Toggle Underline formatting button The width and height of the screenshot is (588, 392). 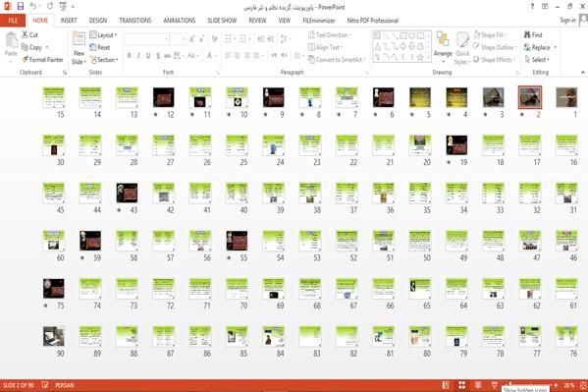pyautogui.click(x=148, y=56)
